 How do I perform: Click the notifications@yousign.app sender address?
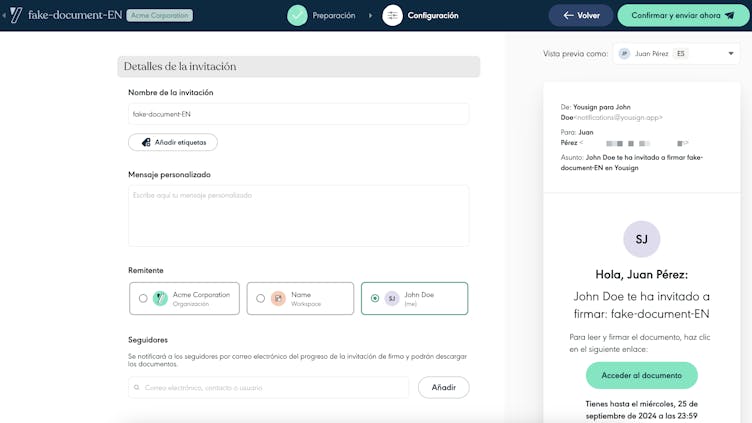pyautogui.click(x=618, y=118)
